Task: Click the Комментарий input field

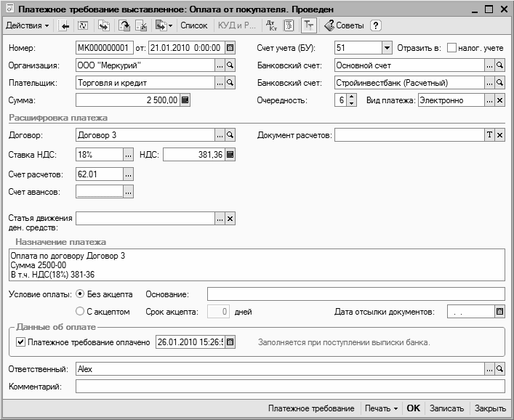Action: coord(290,387)
